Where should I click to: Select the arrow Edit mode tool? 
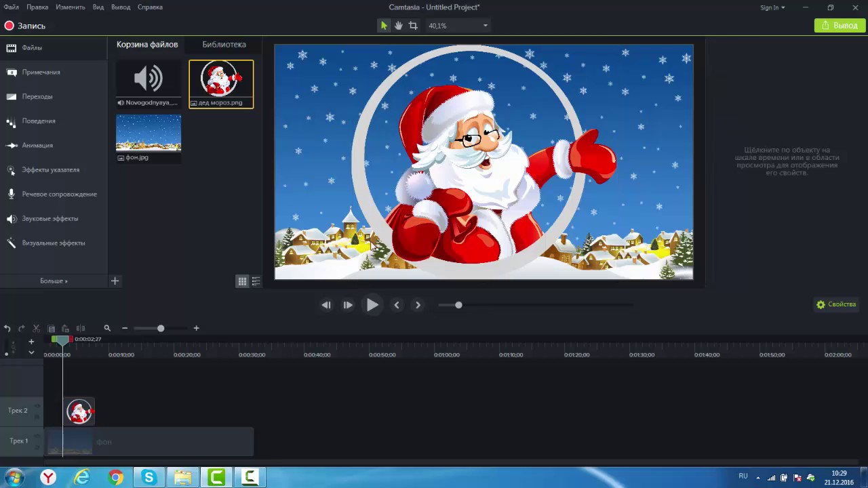(384, 26)
